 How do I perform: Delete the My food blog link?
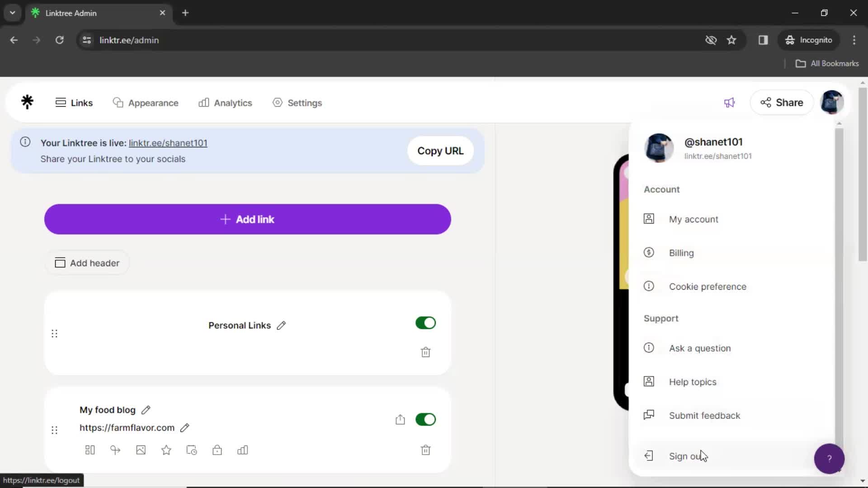point(425,450)
